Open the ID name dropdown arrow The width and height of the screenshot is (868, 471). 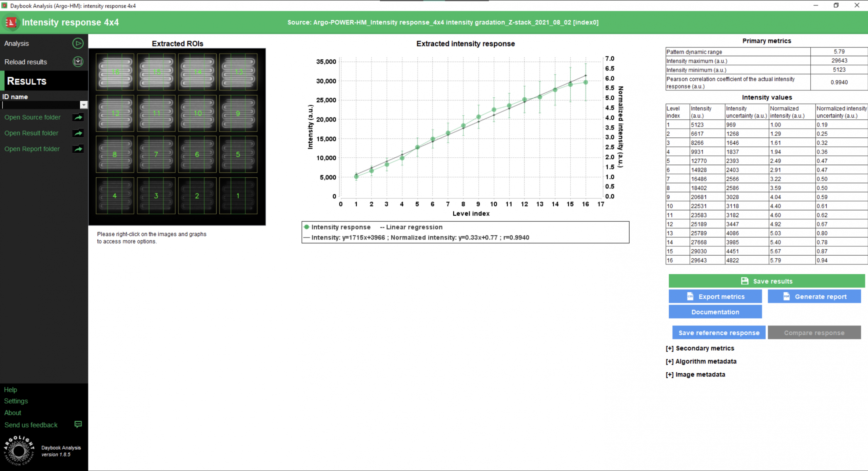coord(84,105)
